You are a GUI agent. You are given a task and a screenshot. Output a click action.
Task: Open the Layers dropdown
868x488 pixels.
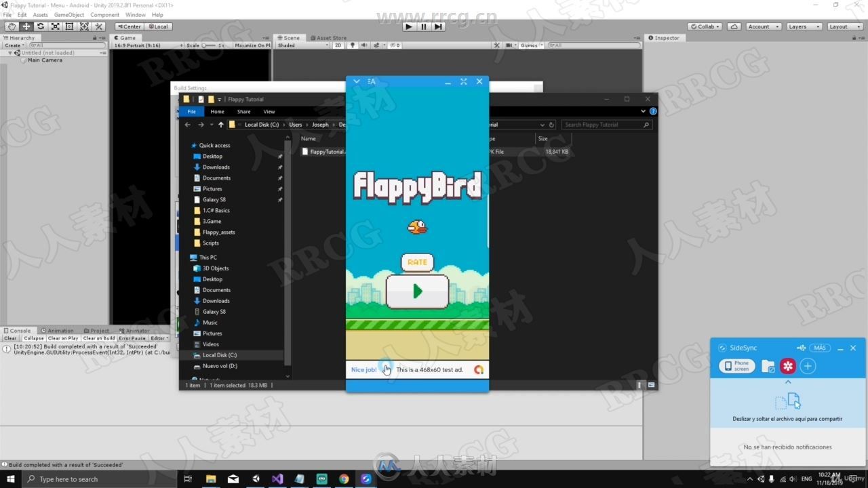[x=804, y=26]
